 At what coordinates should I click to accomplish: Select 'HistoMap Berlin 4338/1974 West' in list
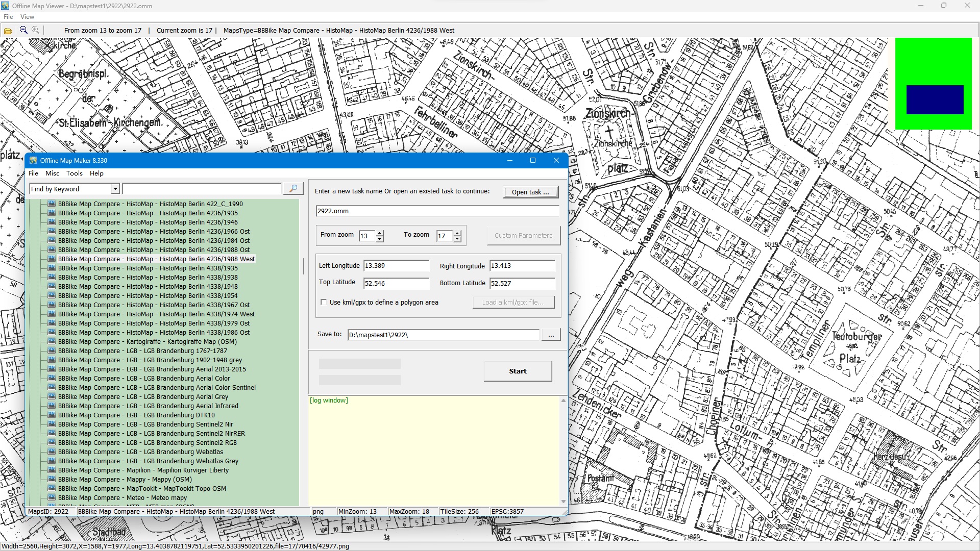(x=156, y=314)
